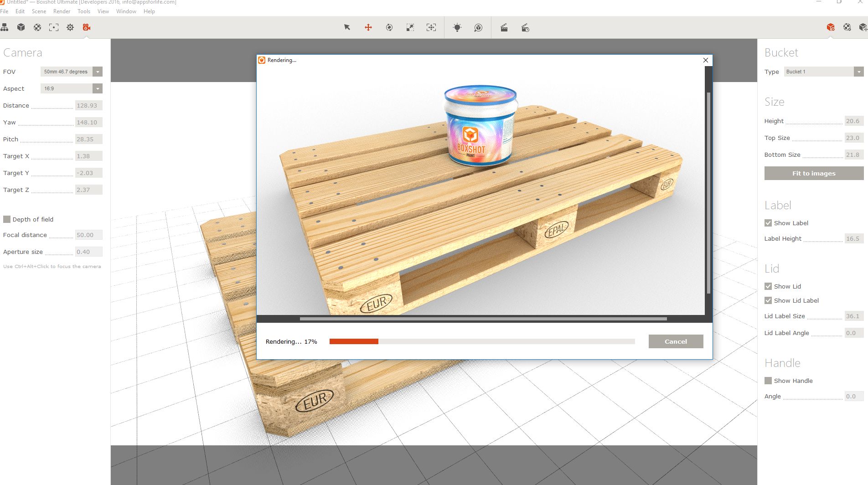Open the Scene menu
Image resolution: width=868 pixels, height=485 pixels.
click(x=39, y=11)
